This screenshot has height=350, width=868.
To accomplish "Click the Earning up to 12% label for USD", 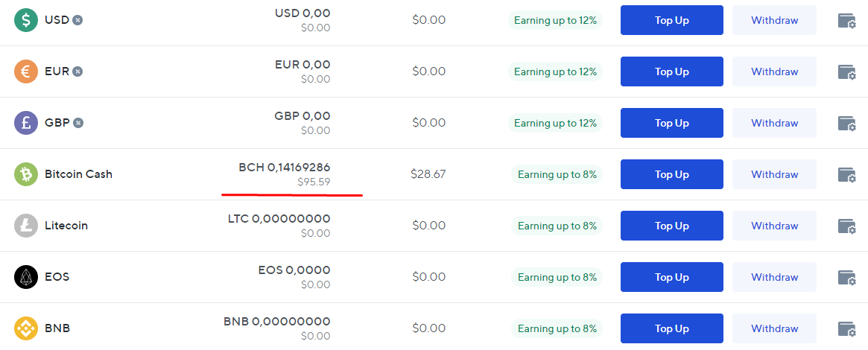I will [x=555, y=20].
